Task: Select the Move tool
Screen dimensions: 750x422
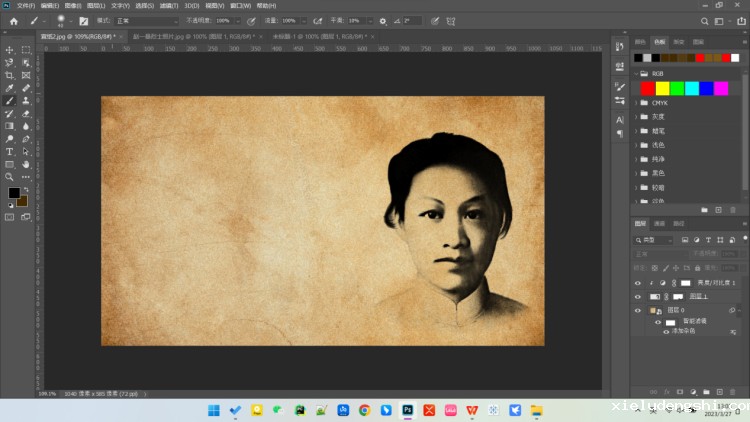Action: pos(10,49)
